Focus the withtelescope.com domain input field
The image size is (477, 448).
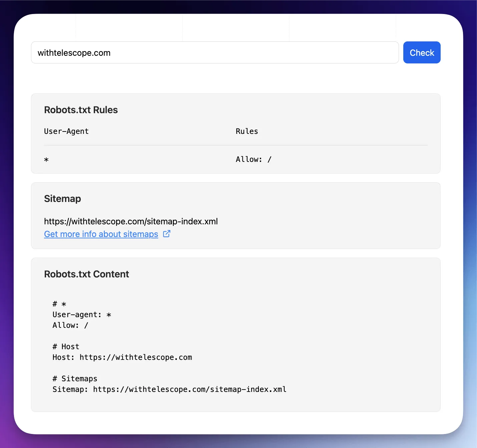coord(214,53)
